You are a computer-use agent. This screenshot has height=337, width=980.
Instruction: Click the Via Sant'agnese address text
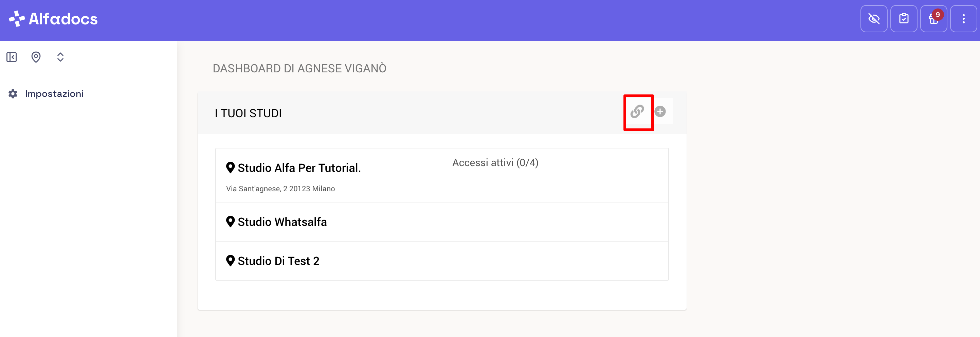click(x=280, y=189)
